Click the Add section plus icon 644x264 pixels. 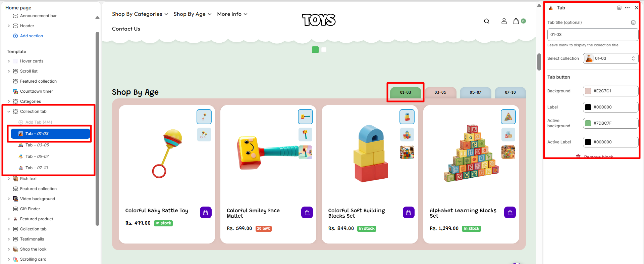pyautogui.click(x=15, y=36)
